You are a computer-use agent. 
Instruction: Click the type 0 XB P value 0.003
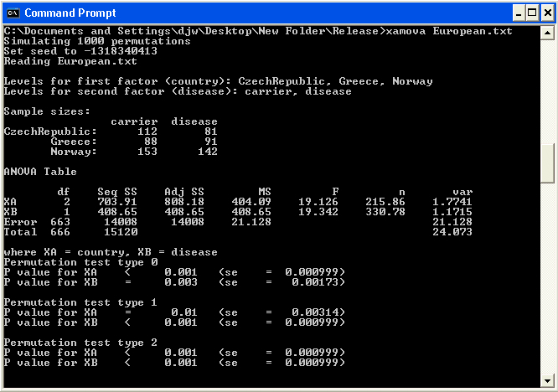pos(181,282)
